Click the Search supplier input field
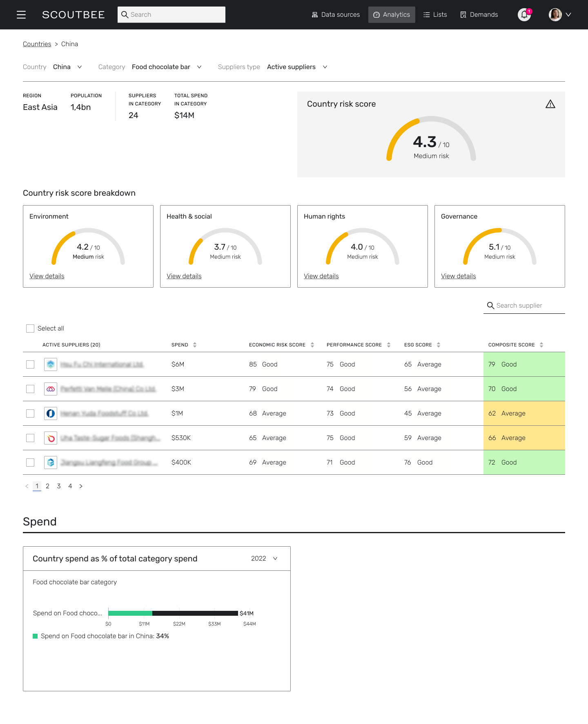 [524, 306]
